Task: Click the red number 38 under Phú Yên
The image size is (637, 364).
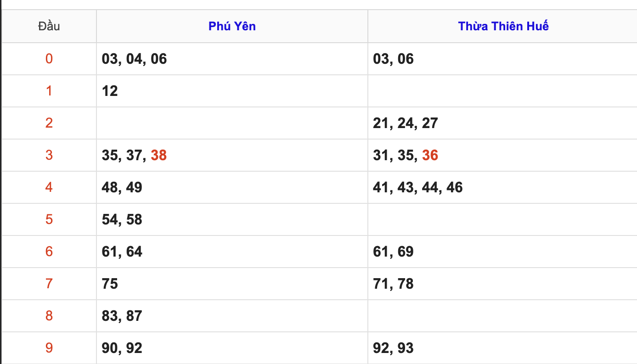Action: [x=158, y=155]
